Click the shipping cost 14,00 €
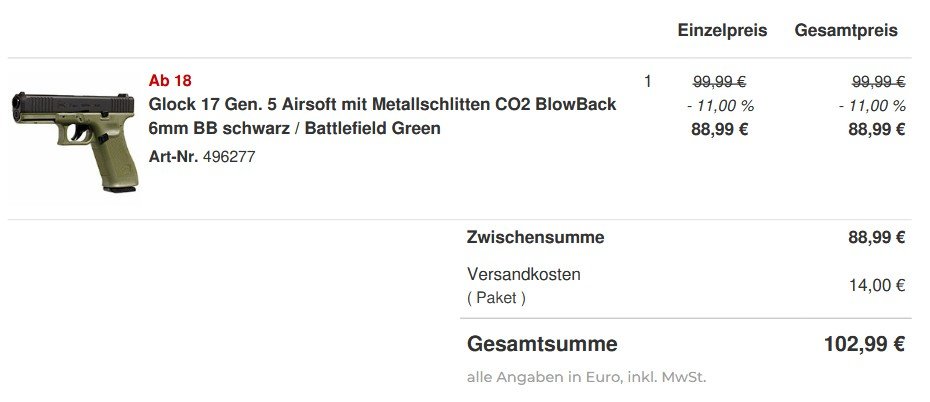Screen dimensions: 930x402 pyautogui.click(x=877, y=286)
